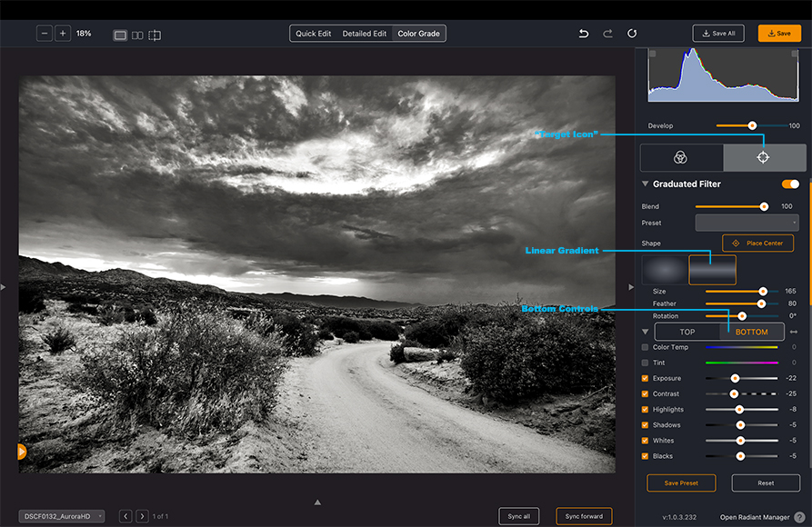Click the Tint gradient slider
This screenshot has width=812, height=527.
pyautogui.click(x=742, y=363)
